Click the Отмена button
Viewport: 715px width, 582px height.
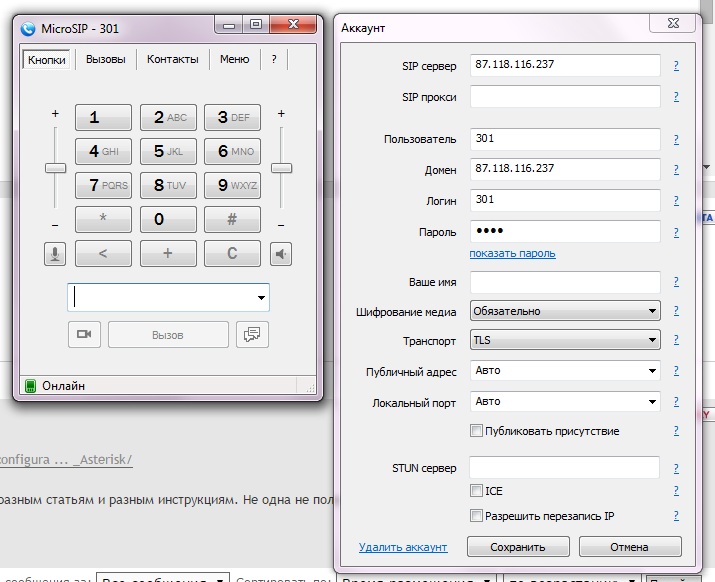pos(630,547)
